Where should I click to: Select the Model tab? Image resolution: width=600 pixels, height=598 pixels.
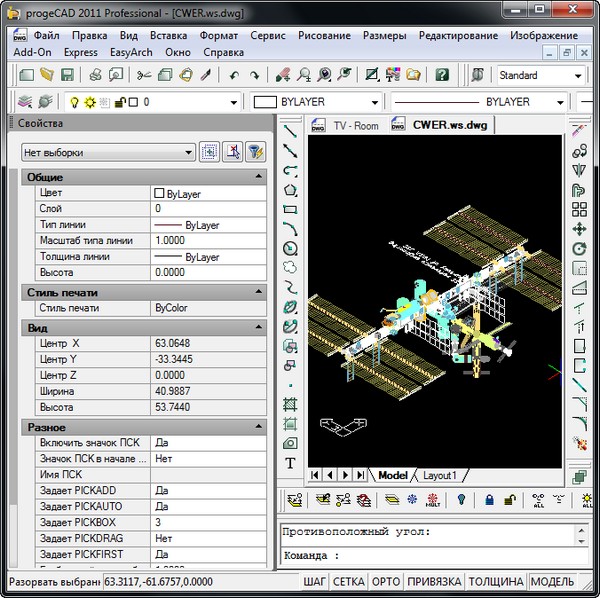(x=393, y=476)
